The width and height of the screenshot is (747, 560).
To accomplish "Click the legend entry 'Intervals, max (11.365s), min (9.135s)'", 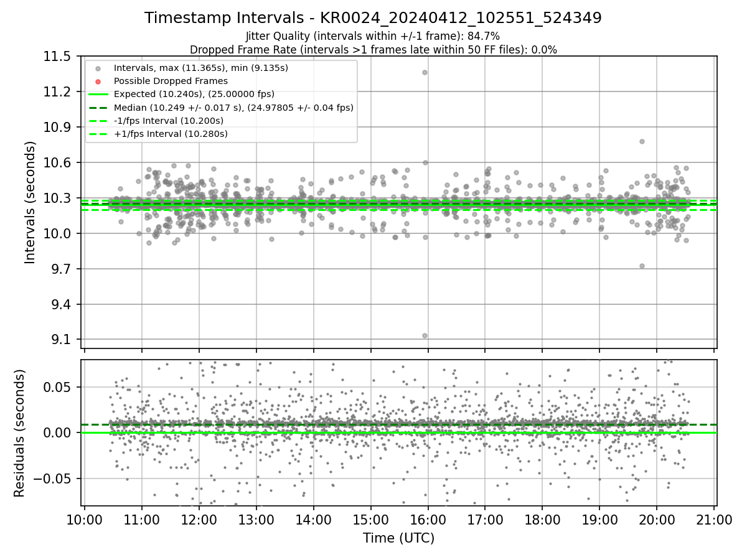I will pos(201,67).
